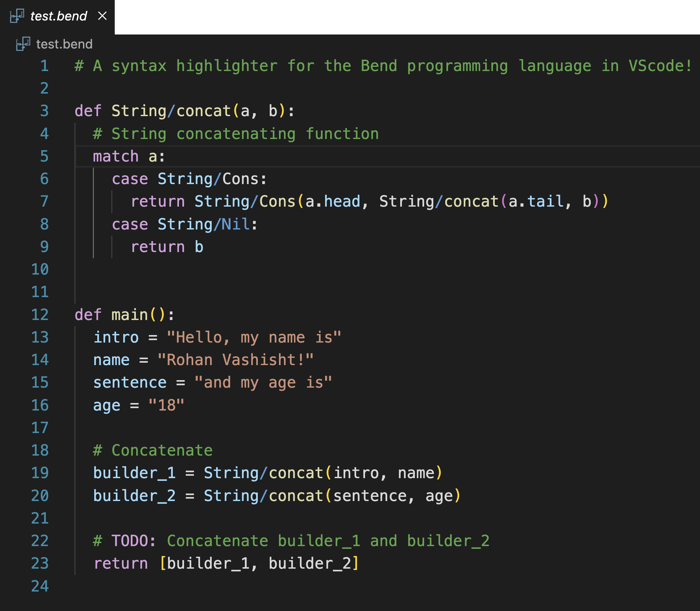Image resolution: width=700 pixels, height=611 pixels.
Task: Click the 'match' keyword on line 5
Action: pos(116,156)
